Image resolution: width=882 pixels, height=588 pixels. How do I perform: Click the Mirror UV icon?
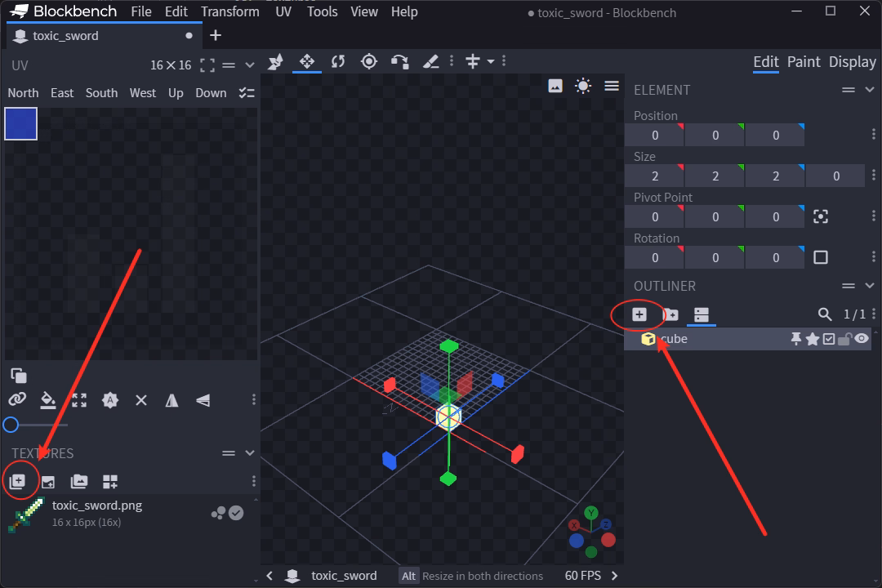(x=171, y=400)
